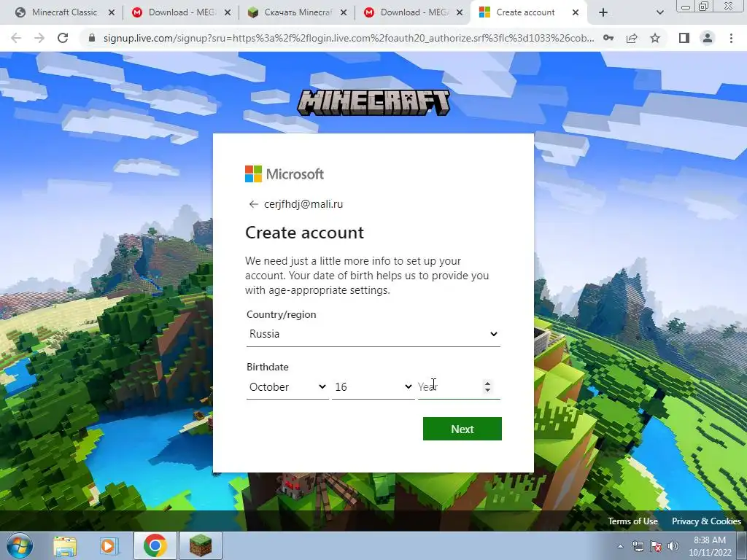The width and height of the screenshot is (747, 560).
Task: Increase year with up spinner arrow
Action: [487, 383]
